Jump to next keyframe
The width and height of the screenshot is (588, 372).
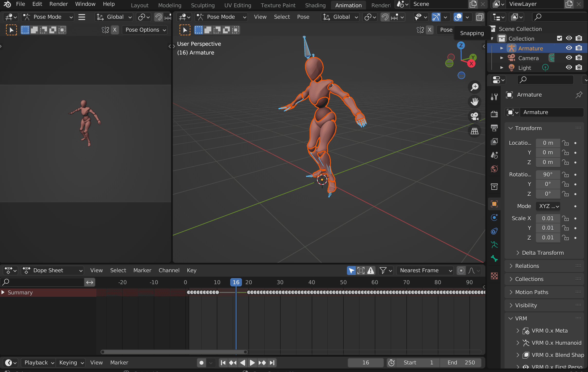tap(262, 363)
